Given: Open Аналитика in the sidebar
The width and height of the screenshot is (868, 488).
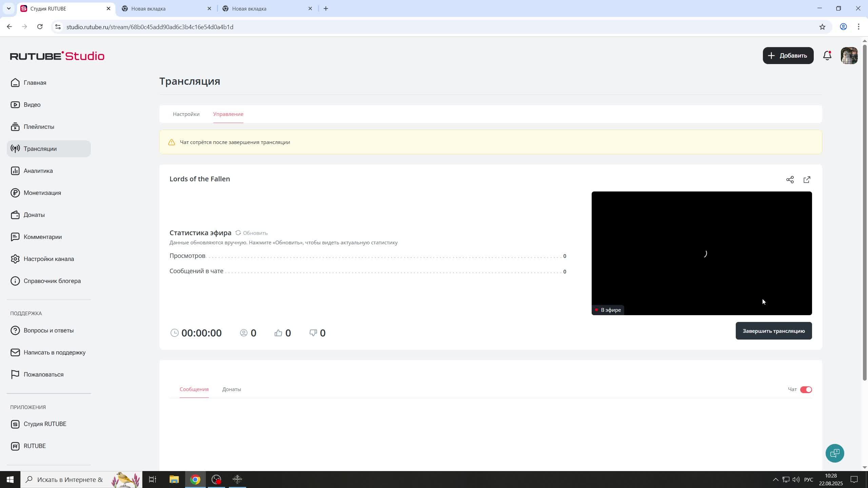Looking at the screenshot, I should coord(38,171).
